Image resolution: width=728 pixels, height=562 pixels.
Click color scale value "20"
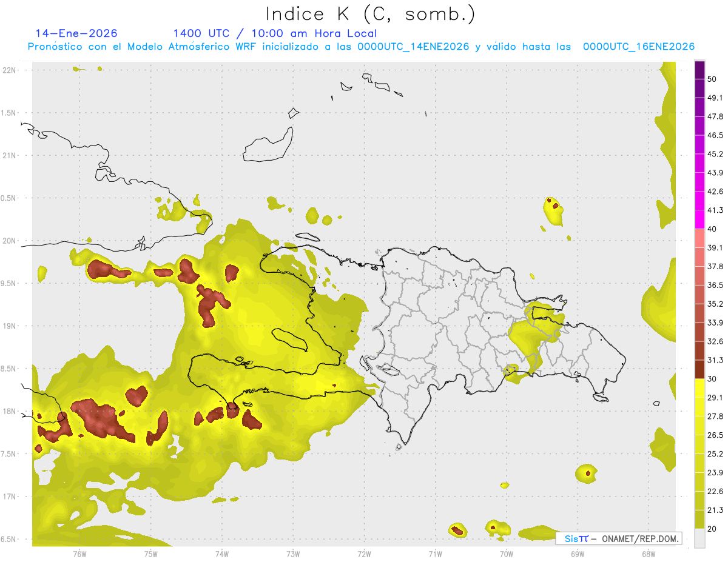pyautogui.click(x=712, y=529)
